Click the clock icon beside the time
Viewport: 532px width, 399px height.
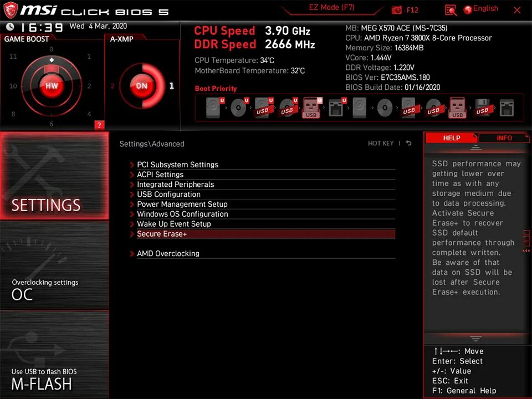(x=10, y=27)
